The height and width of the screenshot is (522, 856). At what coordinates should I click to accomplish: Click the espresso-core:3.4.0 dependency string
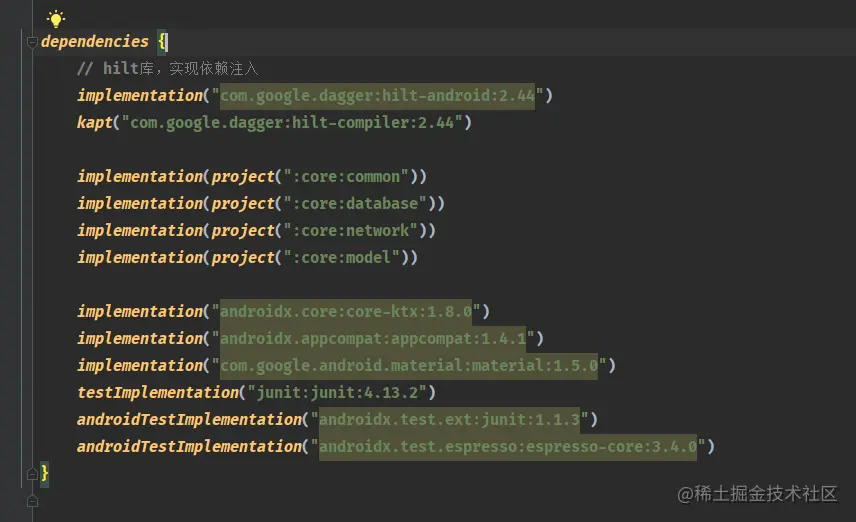coord(508,446)
